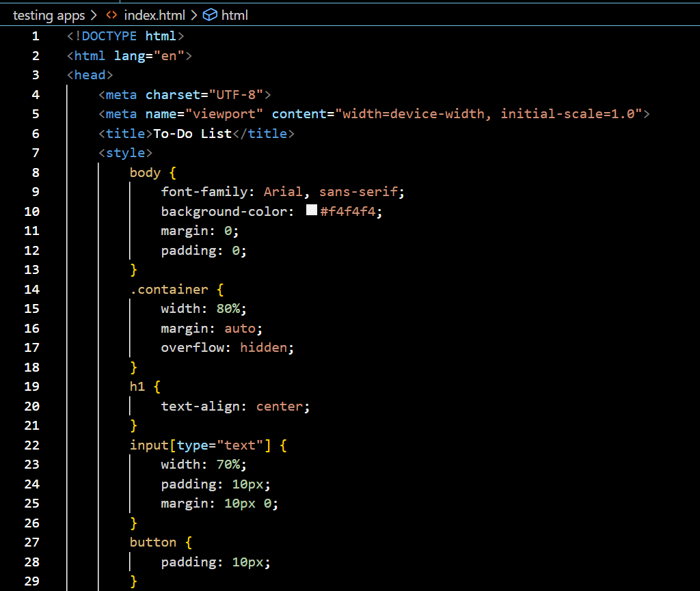Click line number 27 in gutter
Screen dimensions: 700x591
coord(31,542)
